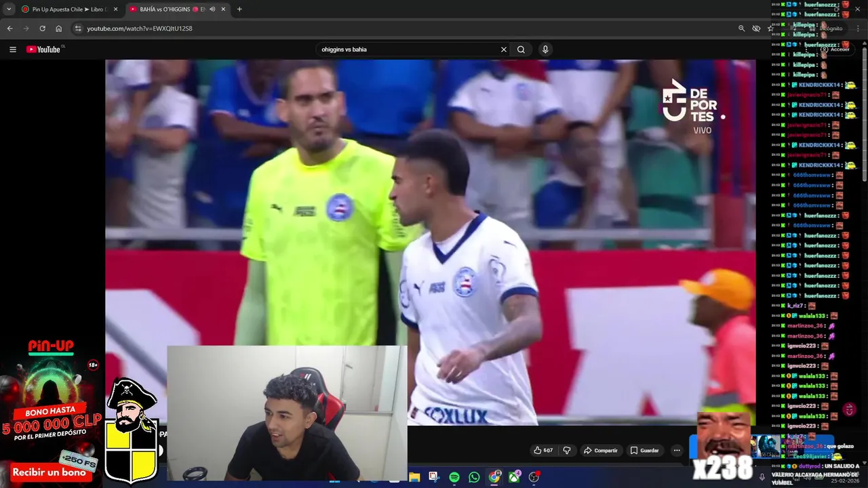
Task: Select the youtube.com address bar URL
Action: (x=140, y=28)
